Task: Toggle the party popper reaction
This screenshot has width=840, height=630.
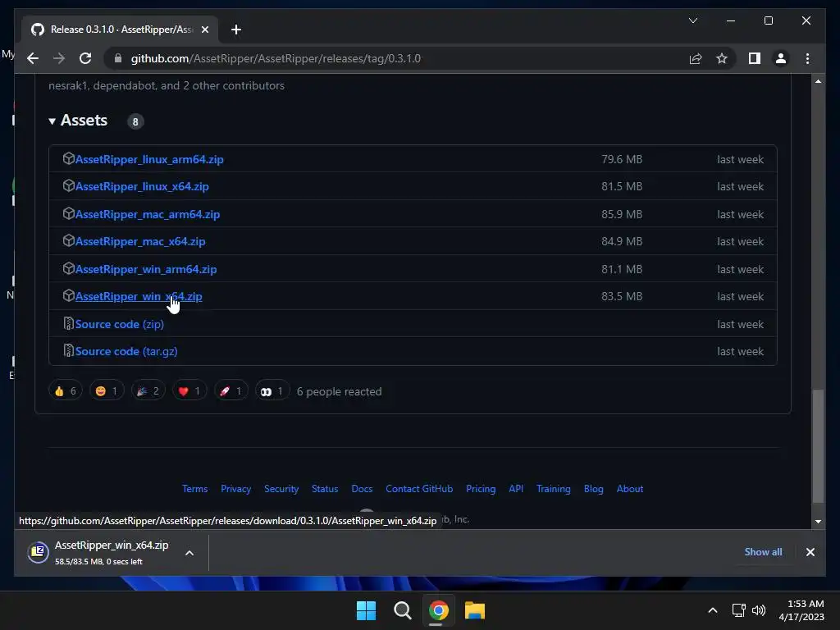Action: click(148, 391)
